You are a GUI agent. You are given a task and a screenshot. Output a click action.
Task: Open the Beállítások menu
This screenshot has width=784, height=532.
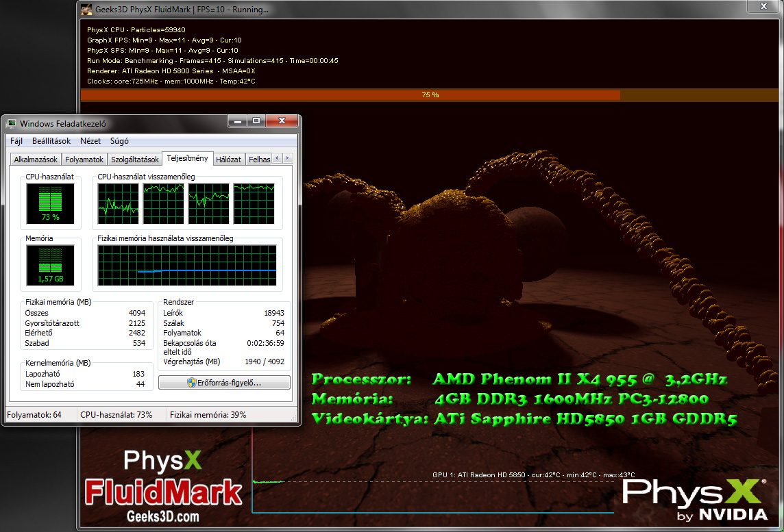pyautogui.click(x=51, y=141)
